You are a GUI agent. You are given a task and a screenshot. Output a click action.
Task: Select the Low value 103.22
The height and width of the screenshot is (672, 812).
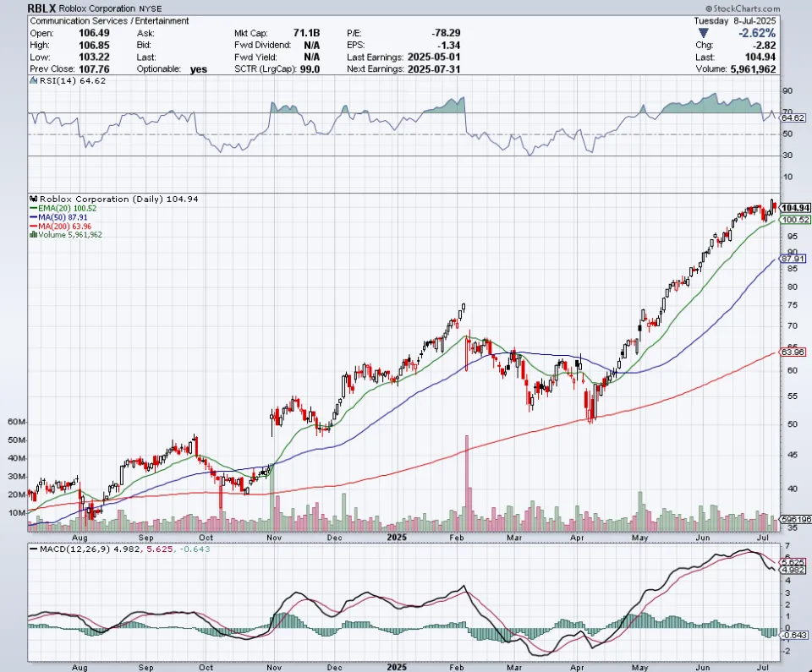(x=94, y=57)
